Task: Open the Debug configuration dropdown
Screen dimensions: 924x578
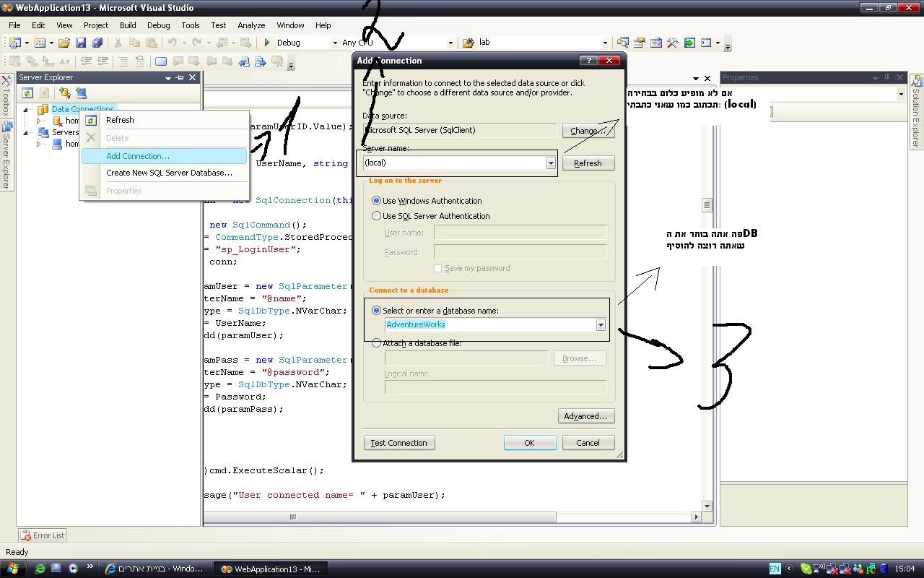Action: point(334,43)
